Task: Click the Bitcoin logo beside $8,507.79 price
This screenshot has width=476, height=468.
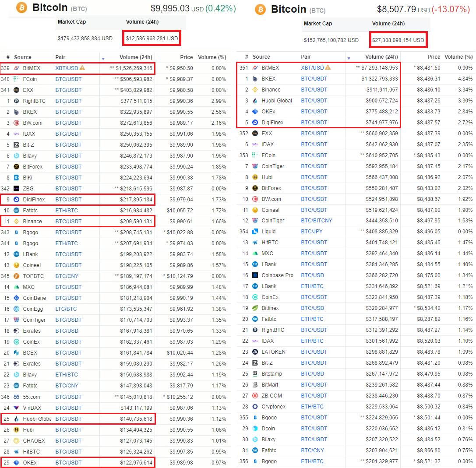Action: 260,9
